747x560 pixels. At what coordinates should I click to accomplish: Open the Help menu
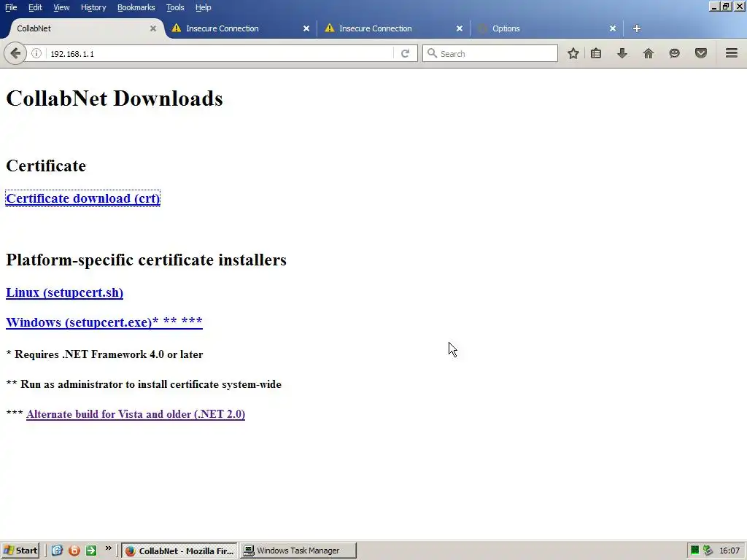(x=204, y=7)
